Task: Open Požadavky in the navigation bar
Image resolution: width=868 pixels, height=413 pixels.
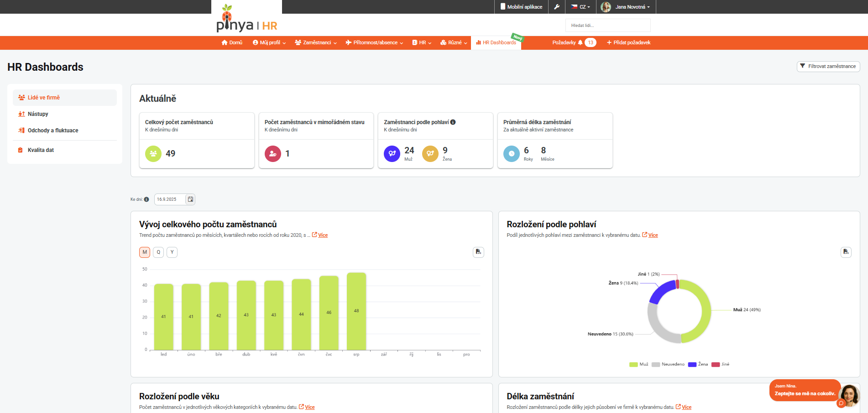Action: point(564,42)
